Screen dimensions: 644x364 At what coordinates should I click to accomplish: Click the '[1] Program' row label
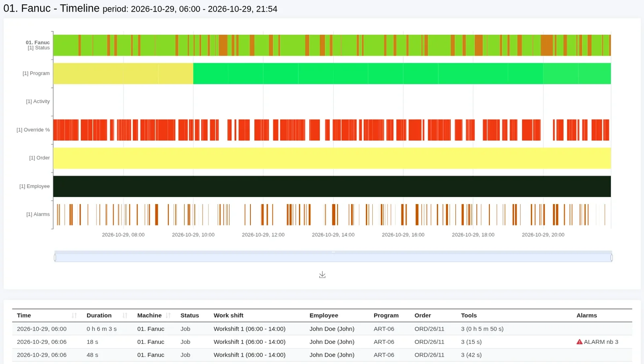pyautogui.click(x=36, y=73)
